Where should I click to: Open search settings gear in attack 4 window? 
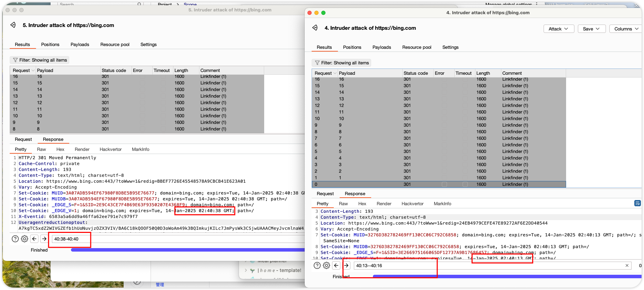tap(327, 265)
